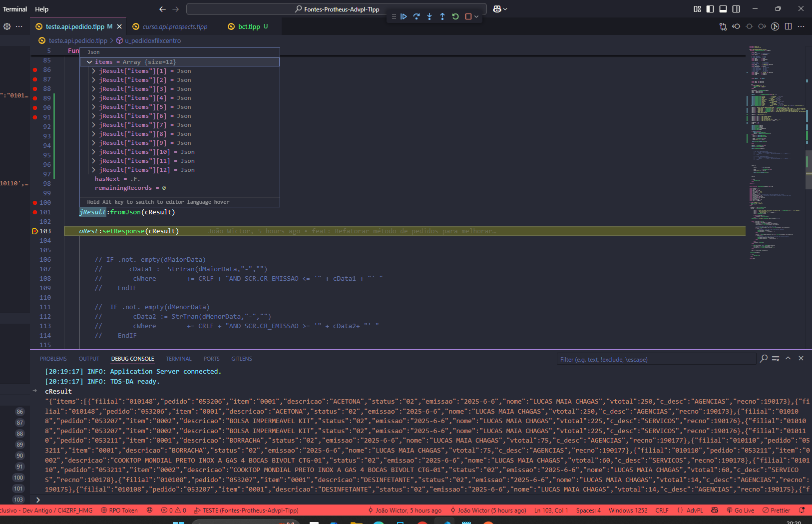Viewport: 812px width, 524px height.
Task: Clear the debug console output
Action: [x=776, y=359]
